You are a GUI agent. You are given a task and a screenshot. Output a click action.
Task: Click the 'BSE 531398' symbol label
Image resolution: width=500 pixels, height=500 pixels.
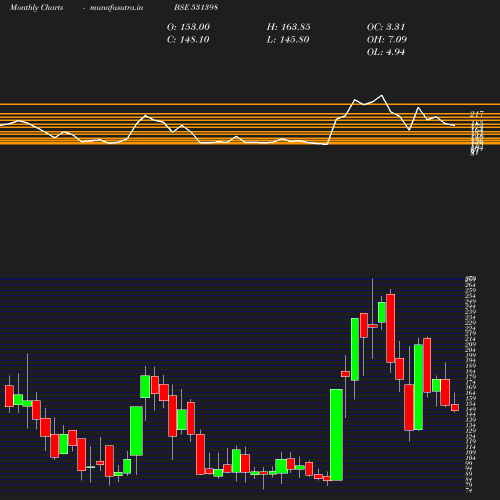[196, 7]
